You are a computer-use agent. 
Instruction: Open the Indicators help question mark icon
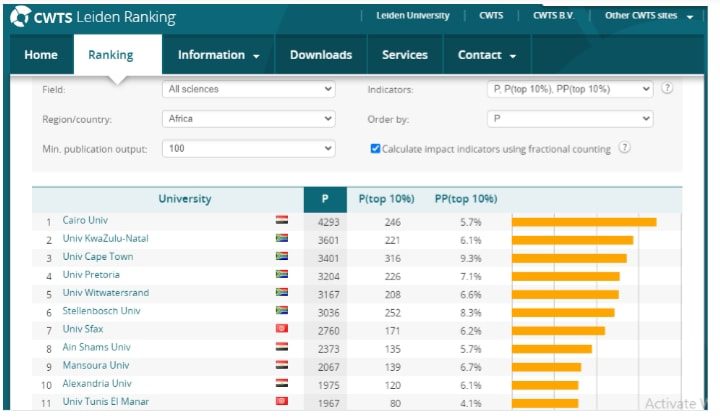tap(667, 88)
